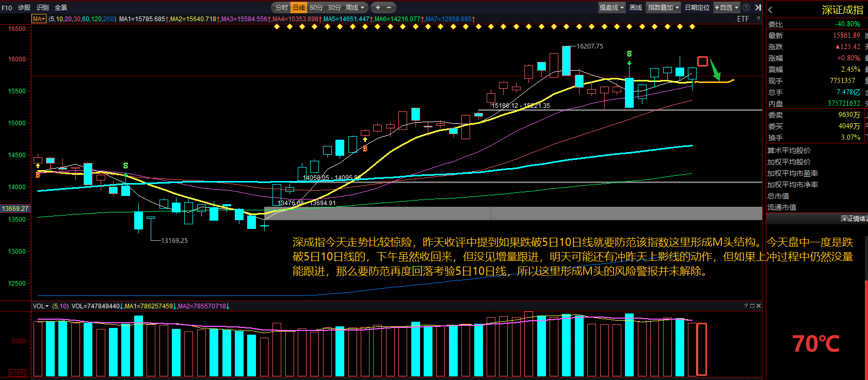Viewport: 868px width, 380px height.
Task: Click the F10 company info menu
Action: point(7,8)
